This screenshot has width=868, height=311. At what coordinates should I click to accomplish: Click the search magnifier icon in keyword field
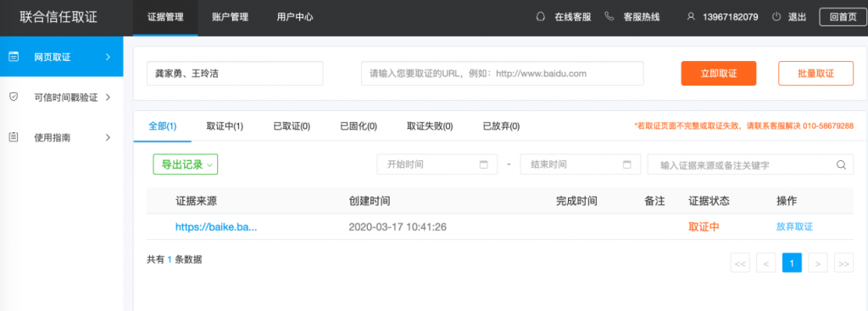click(841, 164)
